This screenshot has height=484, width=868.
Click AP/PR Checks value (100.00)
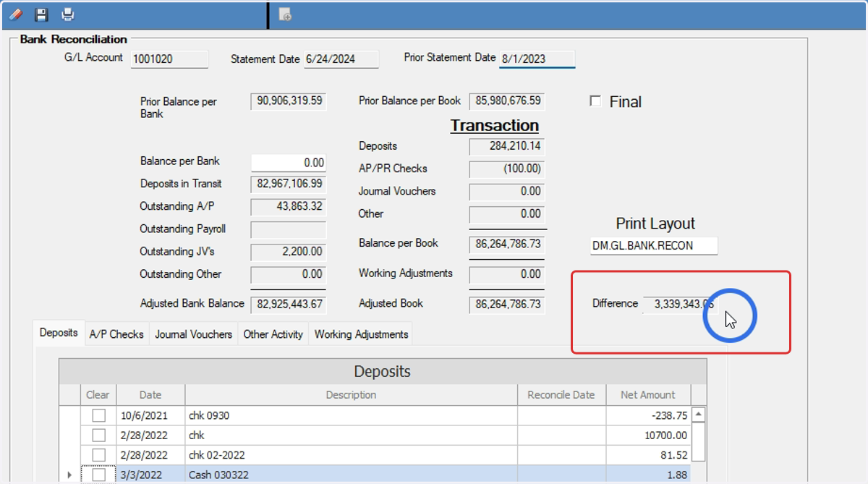click(x=507, y=169)
